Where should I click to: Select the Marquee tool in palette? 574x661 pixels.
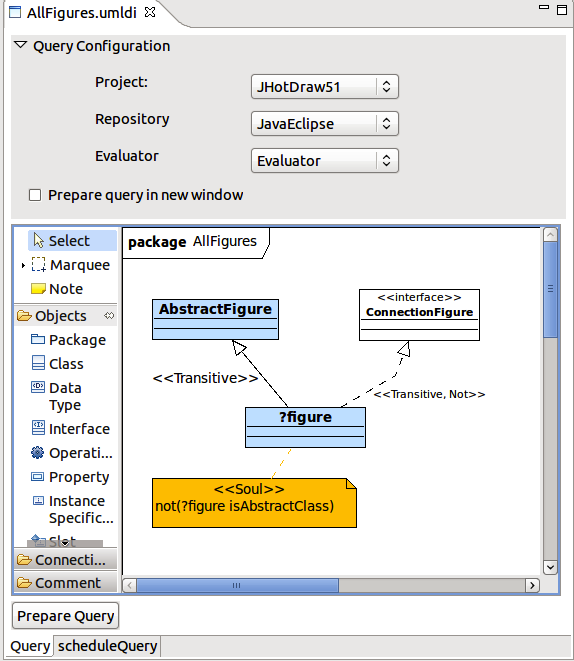coord(71,265)
